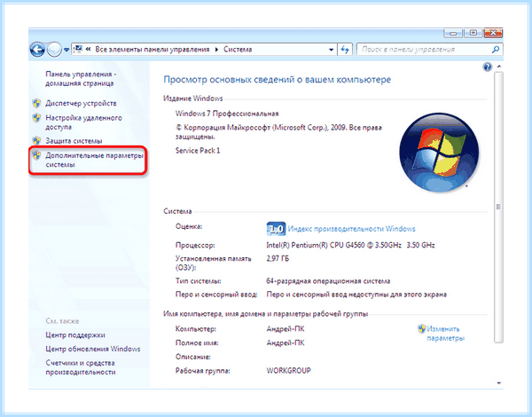Screen dimensions: 532x417
Task: Click processor value 'Intel(R) Pentium(R) CPU G4560'
Action: tap(315, 245)
